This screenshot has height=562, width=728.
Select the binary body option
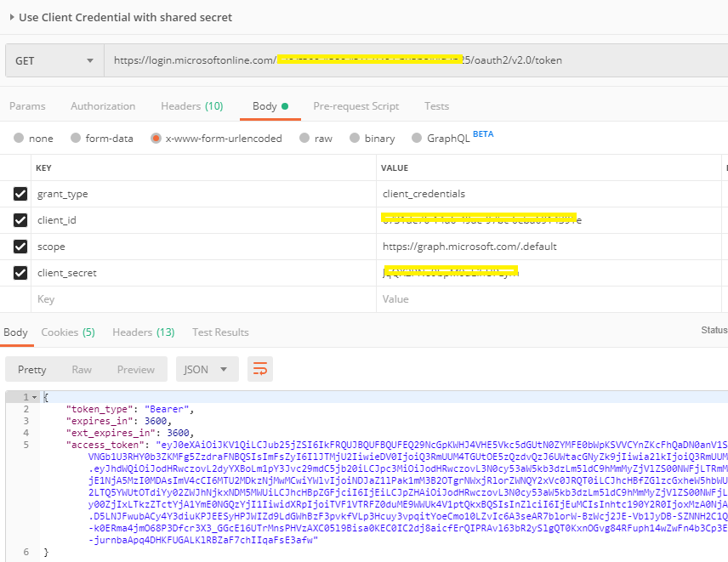[x=355, y=138]
